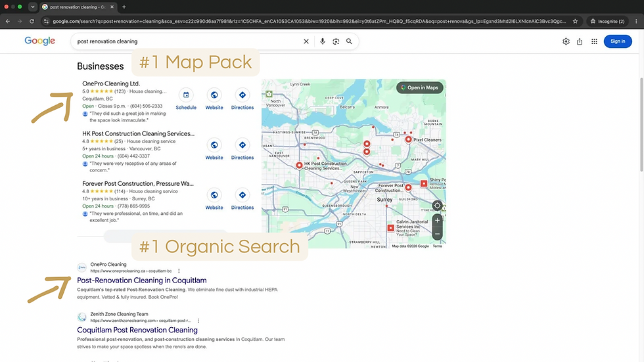Screen dimensions: 644x362
Task: Close the post renovation cleaning tab
Action: tap(112, 7)
